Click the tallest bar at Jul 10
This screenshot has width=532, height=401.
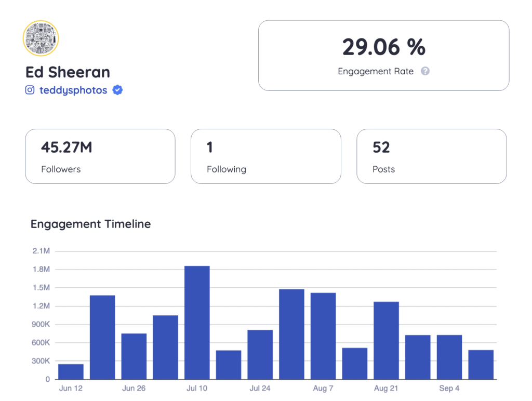197,323
